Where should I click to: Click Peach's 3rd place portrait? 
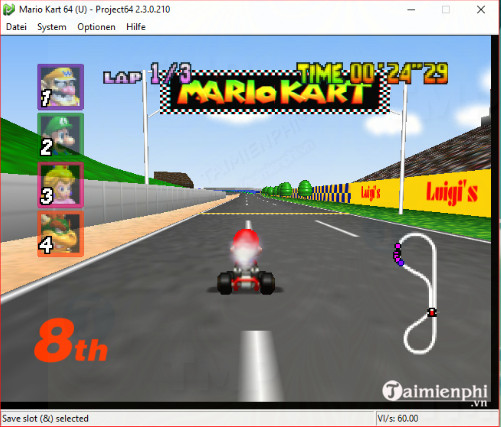60,184
